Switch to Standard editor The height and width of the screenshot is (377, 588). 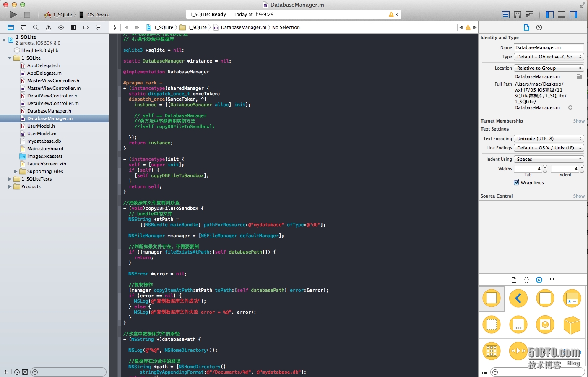(506, 15)
